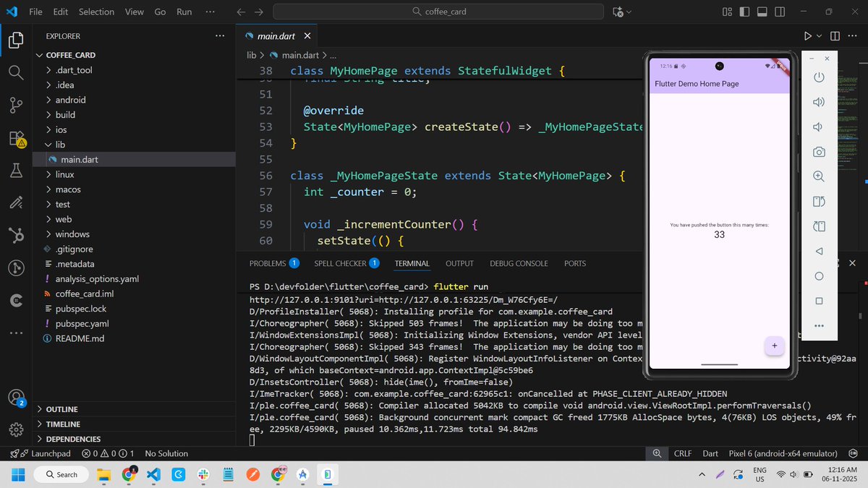Click the emulator Zoom magnifier icon
The image size is (868, 488).
coord(819,176)
